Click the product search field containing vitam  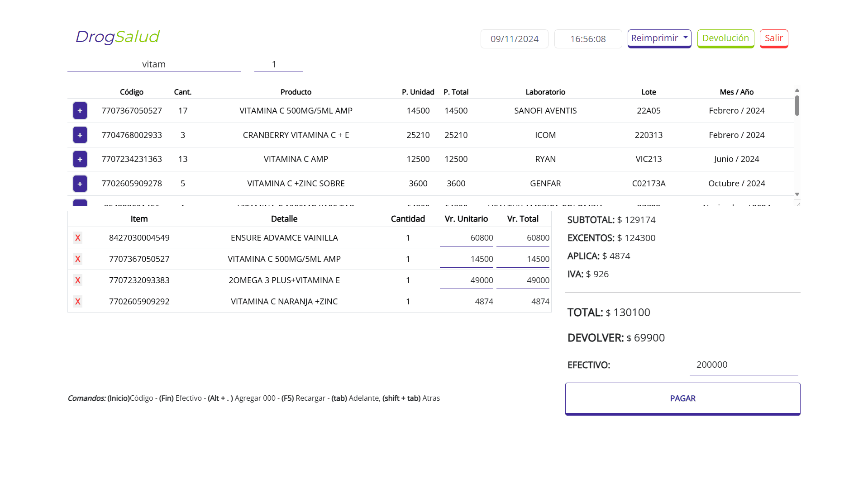(154, 64)
